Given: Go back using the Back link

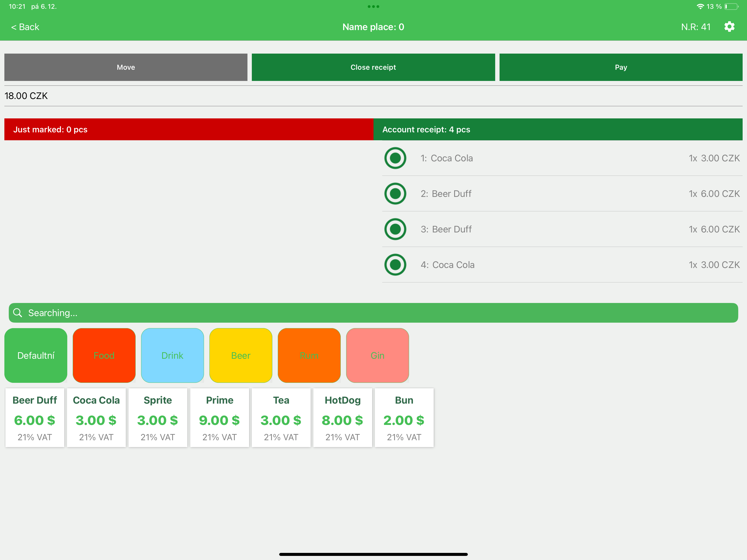Looking at the screenshot, I should (x=25, y=27).
